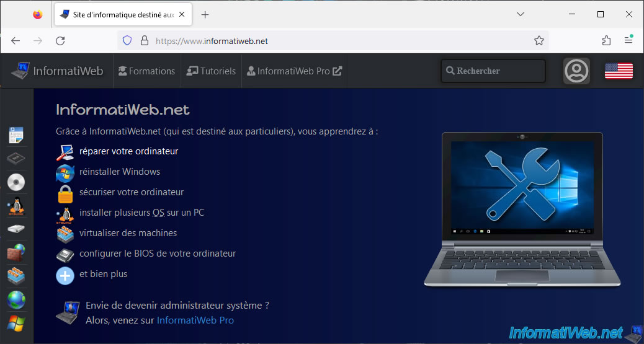Screen dimensions: 644x344
Task: Click the CD disc icon in sidebar
Action: tap(16, 182)
